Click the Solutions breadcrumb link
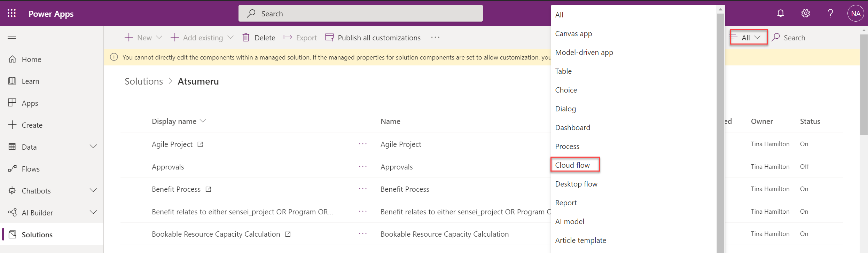 pos(144,81)
